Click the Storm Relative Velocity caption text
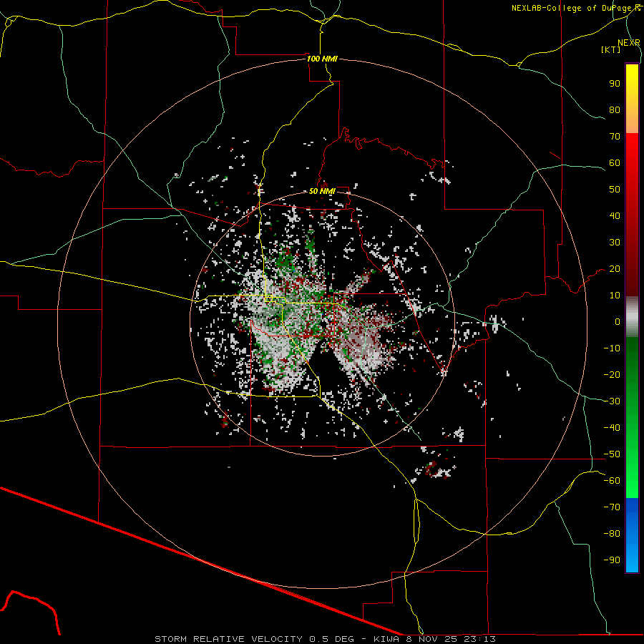 tap(325, 639)
